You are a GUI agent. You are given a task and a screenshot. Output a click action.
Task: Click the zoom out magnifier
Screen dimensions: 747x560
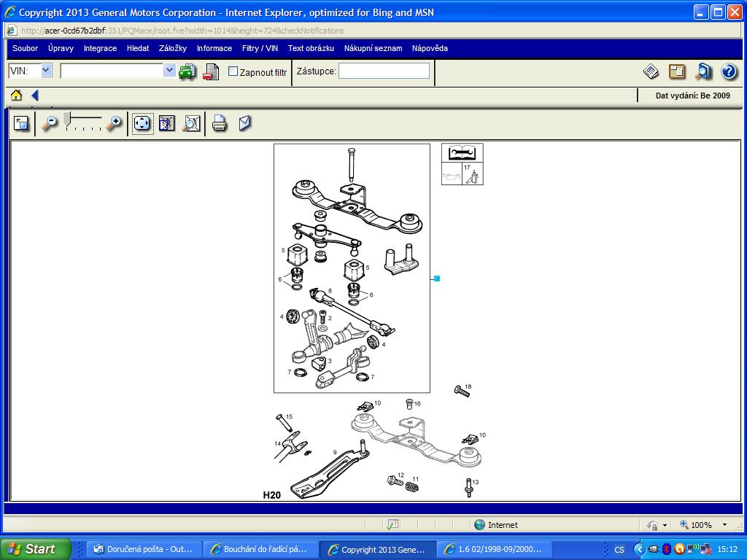point(49,123)
